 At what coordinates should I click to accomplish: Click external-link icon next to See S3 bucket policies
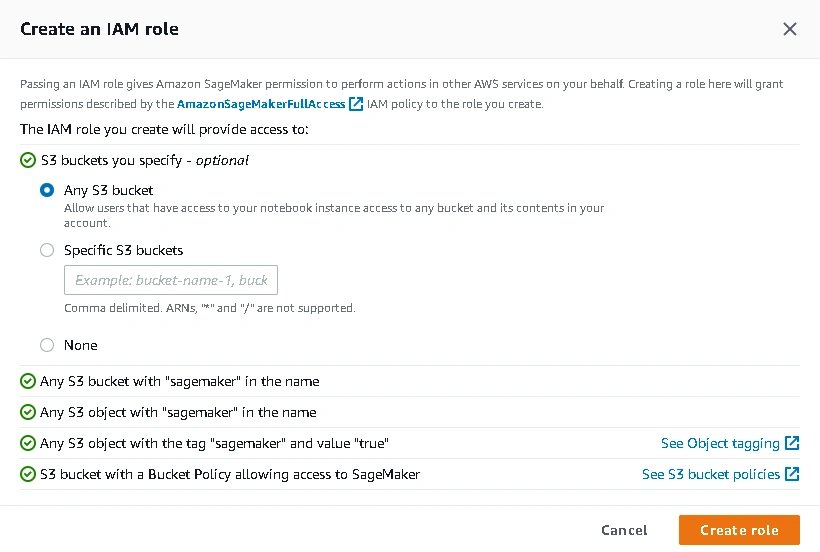click(792, 474)
